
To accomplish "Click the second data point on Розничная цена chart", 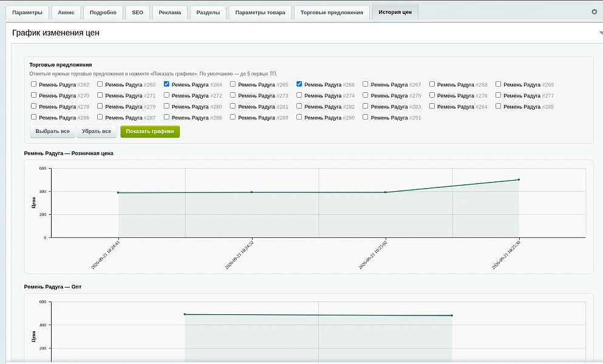I will coord(252,192).
